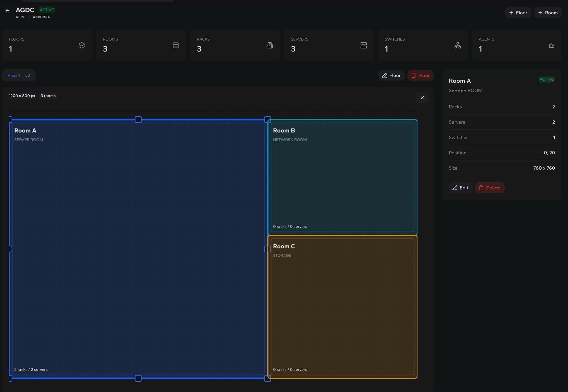Image resolution: width=568 pixels, height=392 pixels.
Task: Click the '3 rooms' label
Action: (48, 96)
